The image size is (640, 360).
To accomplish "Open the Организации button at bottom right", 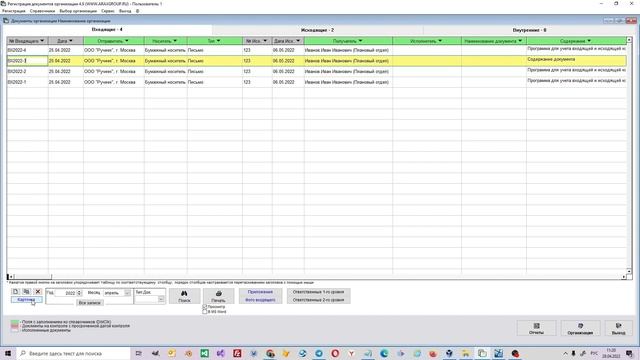I will pos(580,328).
